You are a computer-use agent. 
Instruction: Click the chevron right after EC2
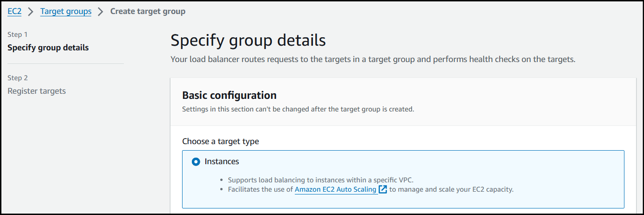(31, 12)
